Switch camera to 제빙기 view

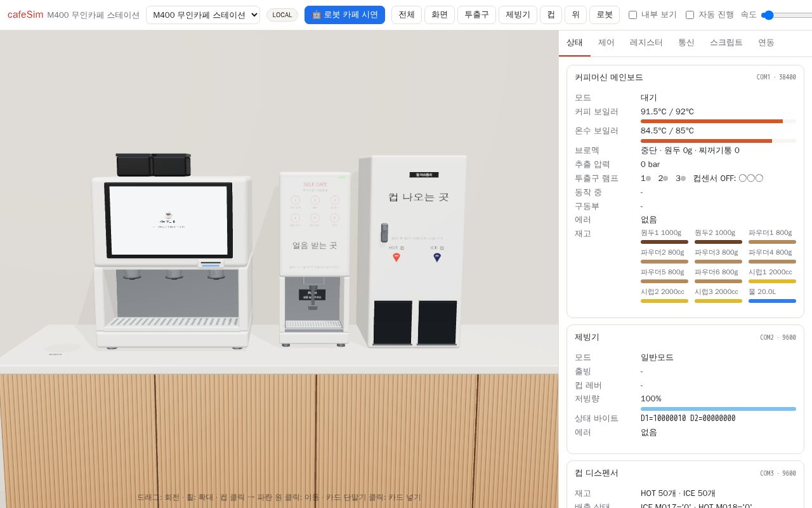pyautogui.click(x=518, y=15)
